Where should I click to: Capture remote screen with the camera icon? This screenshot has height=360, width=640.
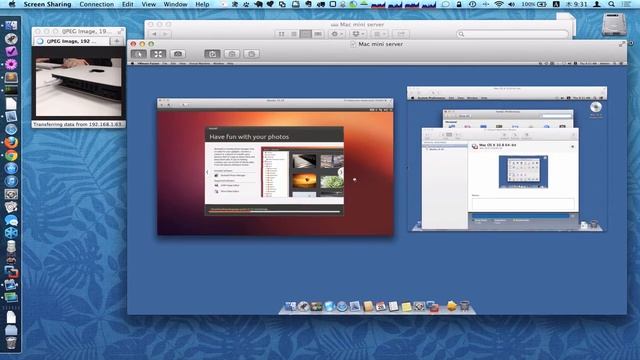click(178, 54)
